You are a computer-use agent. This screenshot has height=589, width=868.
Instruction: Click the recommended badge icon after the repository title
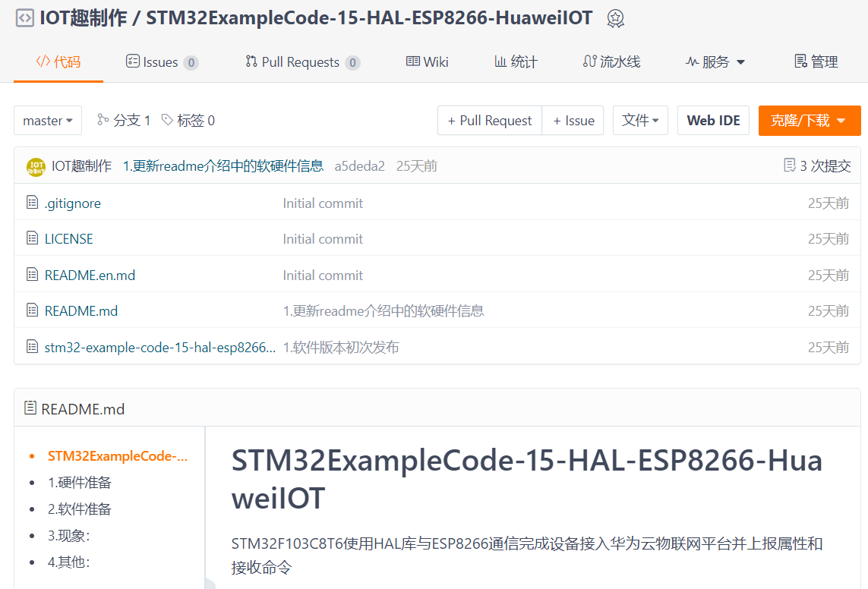615,19
